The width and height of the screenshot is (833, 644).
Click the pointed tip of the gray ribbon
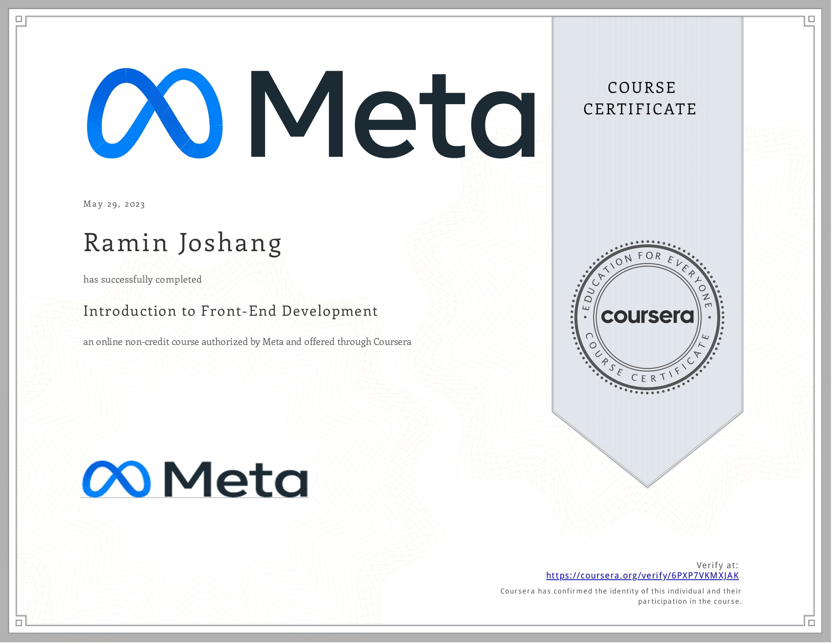pos(647,484)
